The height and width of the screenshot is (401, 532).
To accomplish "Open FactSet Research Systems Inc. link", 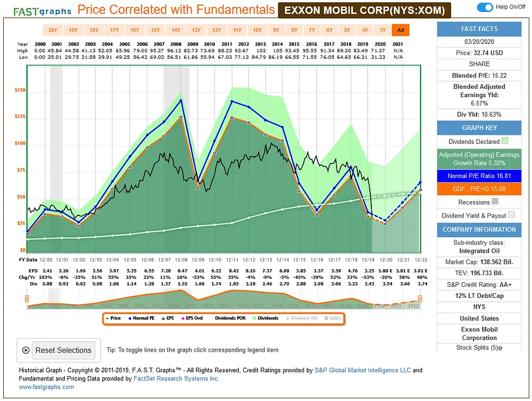I will click(176, 379).
